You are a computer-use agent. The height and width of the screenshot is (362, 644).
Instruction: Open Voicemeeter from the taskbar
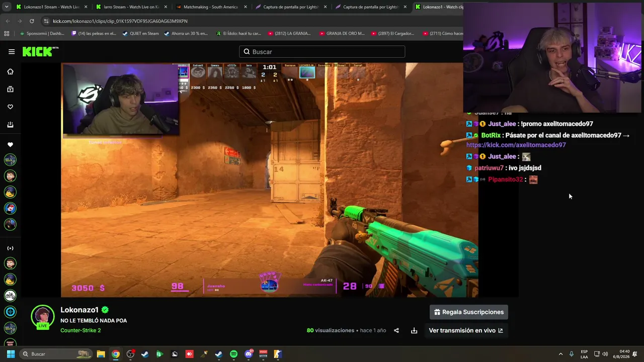click(x=263, y=354)
